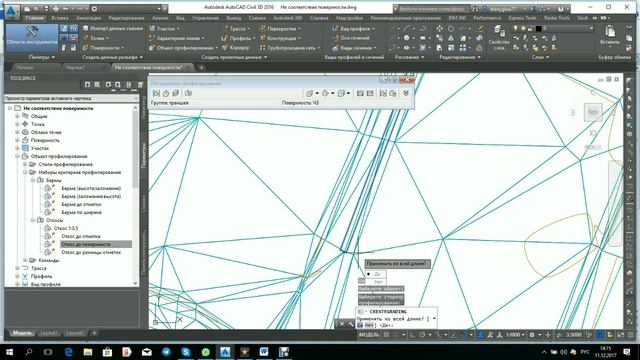Open the Характерная линия dropdown
The width and height of the screenshot is (640, 360).
coord(176,38)
